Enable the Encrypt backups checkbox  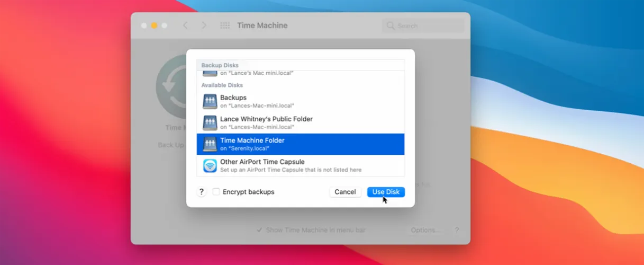coord(216,192)
